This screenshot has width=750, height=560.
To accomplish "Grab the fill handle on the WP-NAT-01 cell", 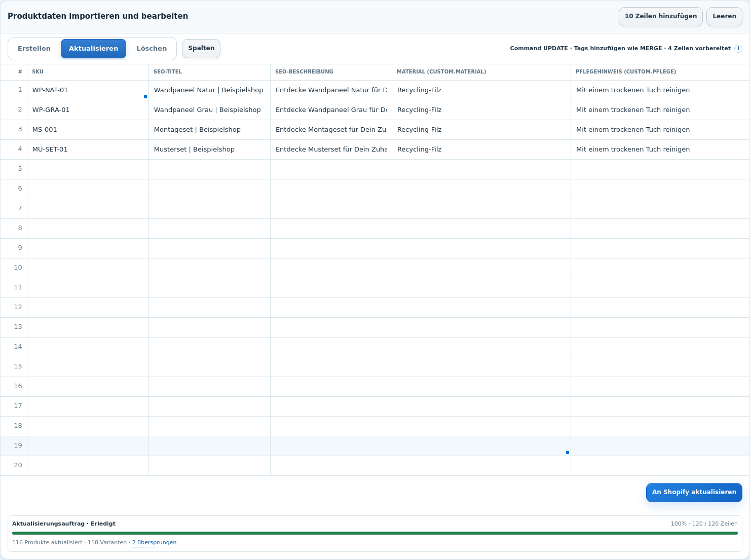I will [145, 97].
